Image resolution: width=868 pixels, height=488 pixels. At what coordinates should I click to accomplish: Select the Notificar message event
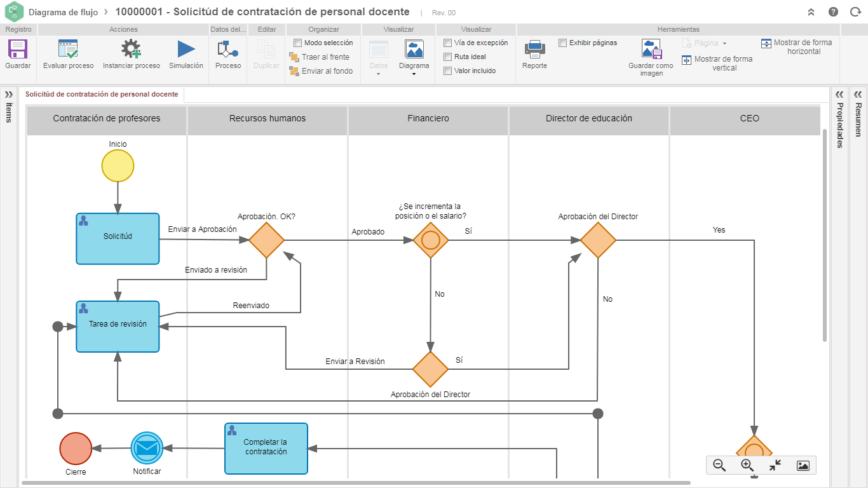tap(147, 448)
